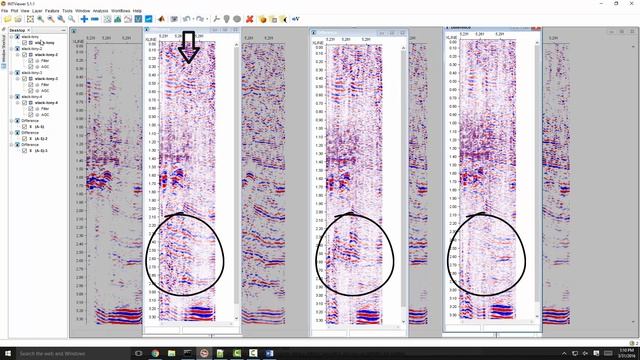
Task: Collapse the second stack-2 window tree node
Action: point(11,49)
